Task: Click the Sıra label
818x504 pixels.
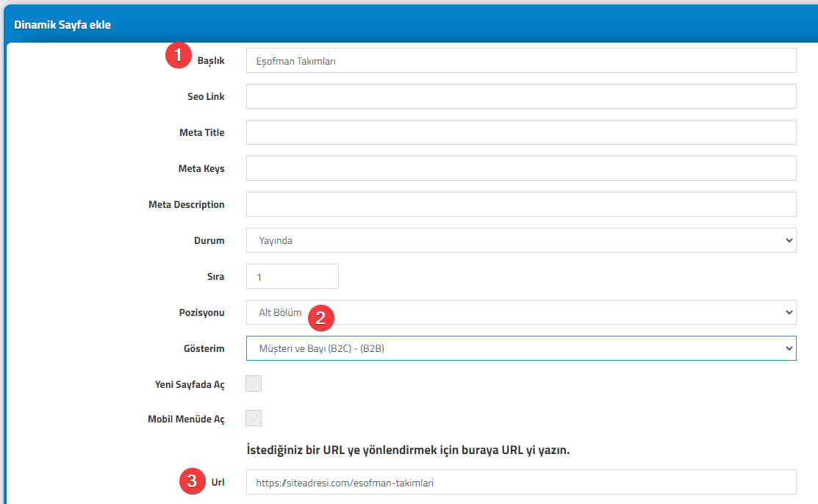Action: pyautogui.click(x=216, y=276)
